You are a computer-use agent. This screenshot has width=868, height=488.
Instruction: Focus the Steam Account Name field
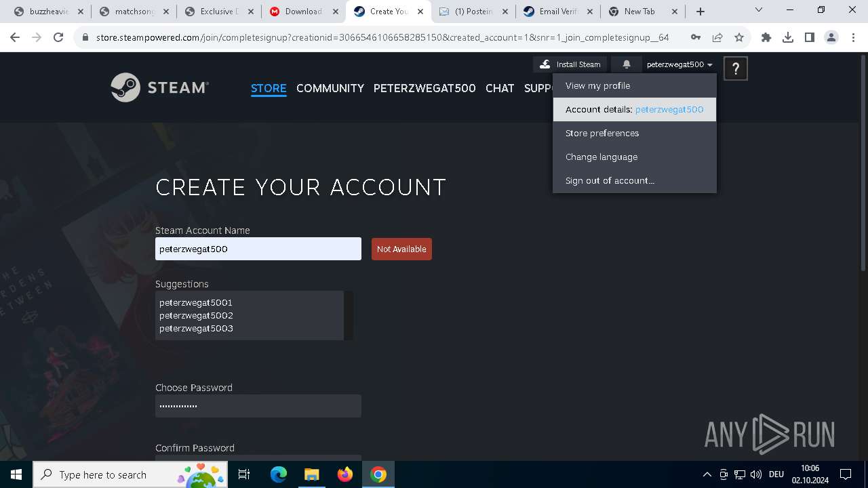coord(258,249)
